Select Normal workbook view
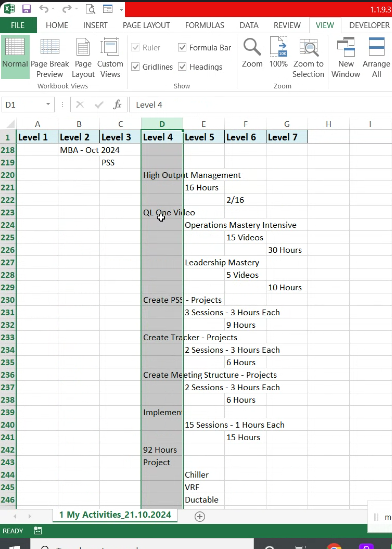The image size is (392, 549). (x=15, y=57)
